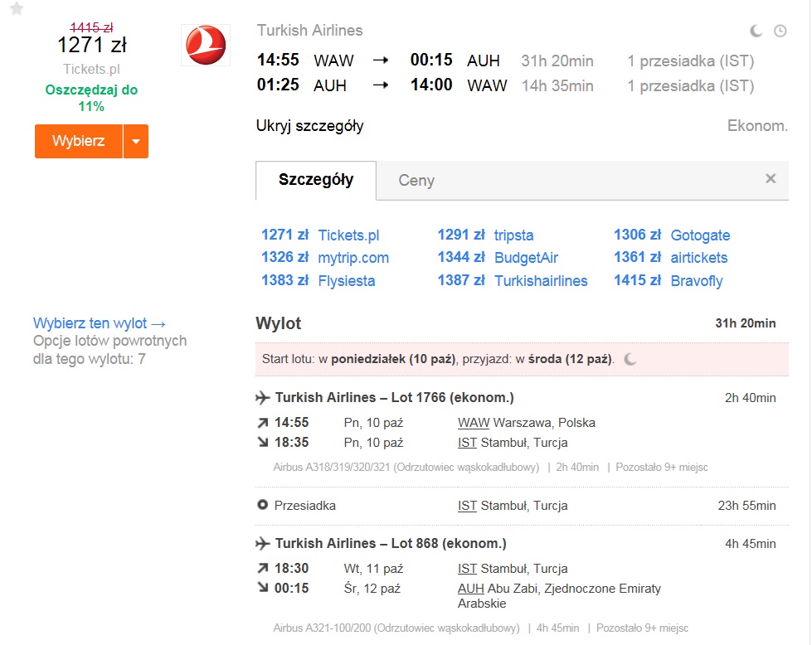Screen dimensions: 812x645
Task: Click the Wylot section heading
Action: (x=278, y=323)
